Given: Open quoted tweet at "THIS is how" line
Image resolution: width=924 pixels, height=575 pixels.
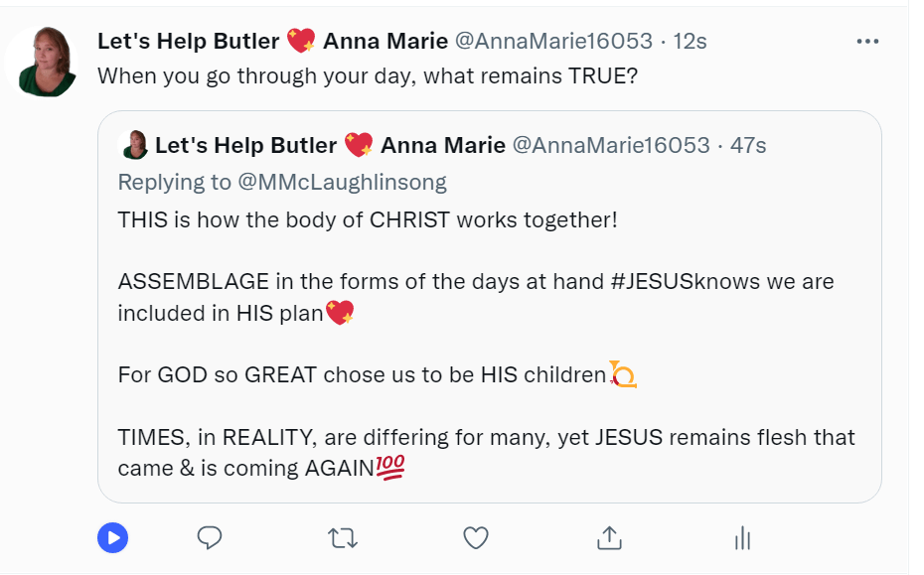Looking at the screenshot, I should click(368, 219).
